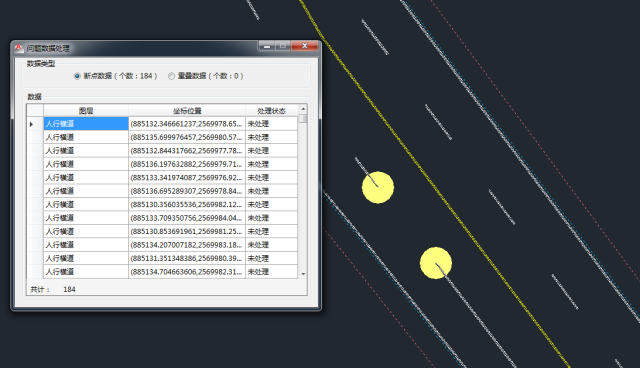
Task: Select the row with coordinate 885130.356035536
Action: click(171, 204)
